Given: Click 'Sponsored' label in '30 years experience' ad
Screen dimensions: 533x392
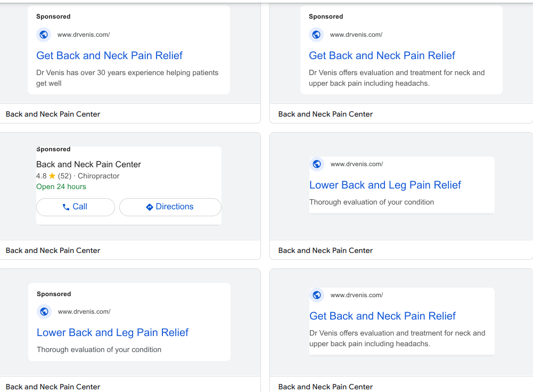Looking at the screenshot, I should click(53, 17).
